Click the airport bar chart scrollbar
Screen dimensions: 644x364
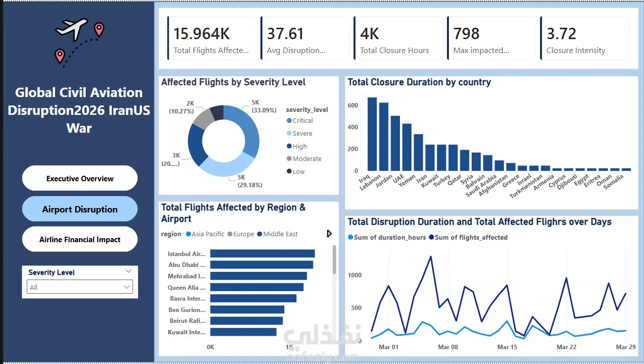coord(335,260)
